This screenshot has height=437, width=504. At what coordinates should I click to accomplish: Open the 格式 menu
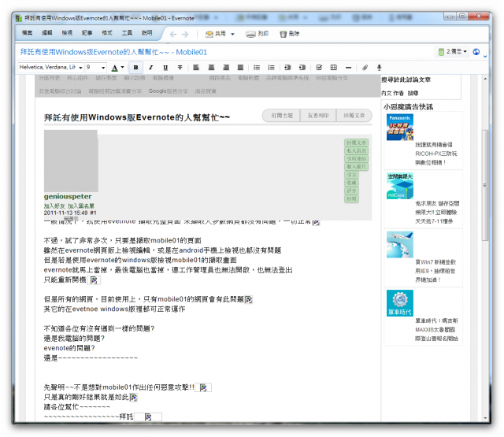(x=107, y=33)
